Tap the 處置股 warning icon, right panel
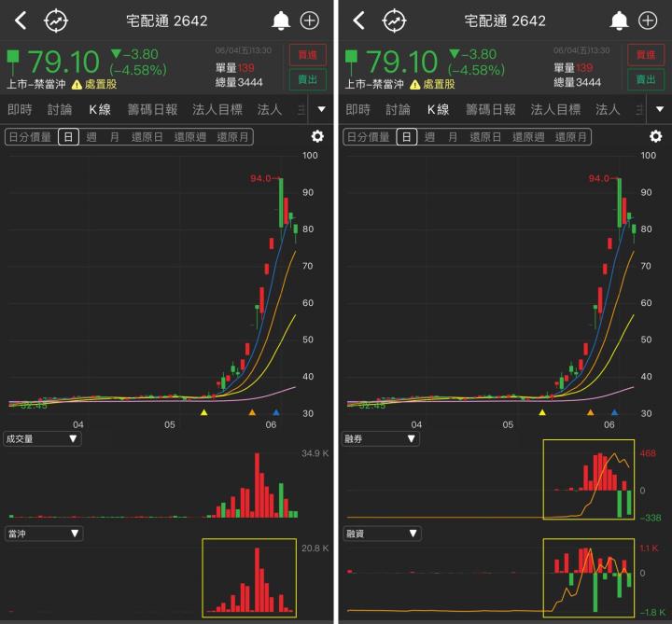672x624 pixels. click(414, 85)
